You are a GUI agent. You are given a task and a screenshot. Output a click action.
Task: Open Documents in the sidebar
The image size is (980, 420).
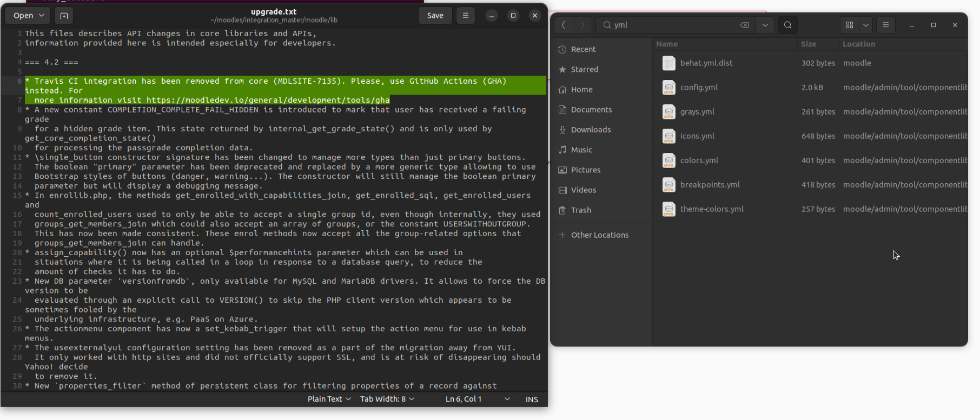click(601, 109)
